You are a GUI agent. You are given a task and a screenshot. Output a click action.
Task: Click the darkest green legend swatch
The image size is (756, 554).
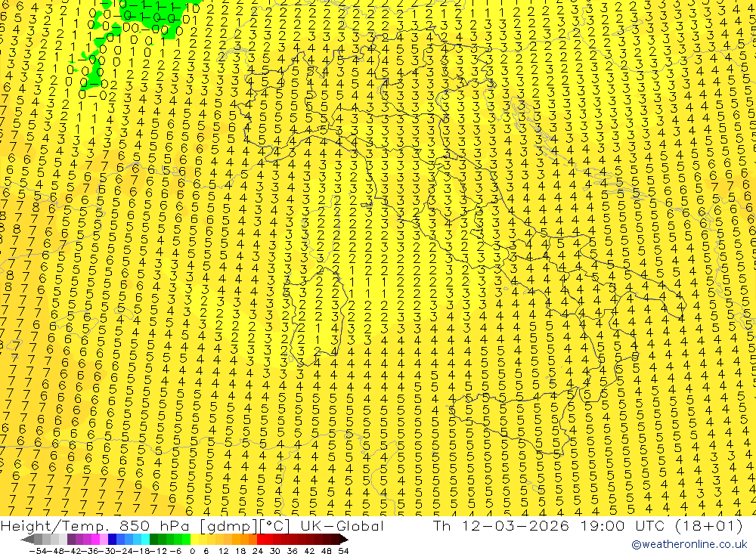(x=153, y=540)
